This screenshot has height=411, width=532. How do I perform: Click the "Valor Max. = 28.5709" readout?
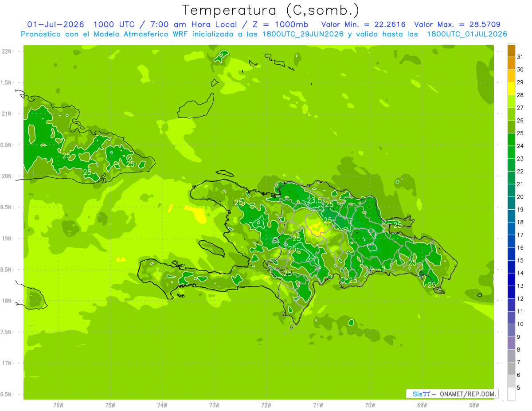458,24
